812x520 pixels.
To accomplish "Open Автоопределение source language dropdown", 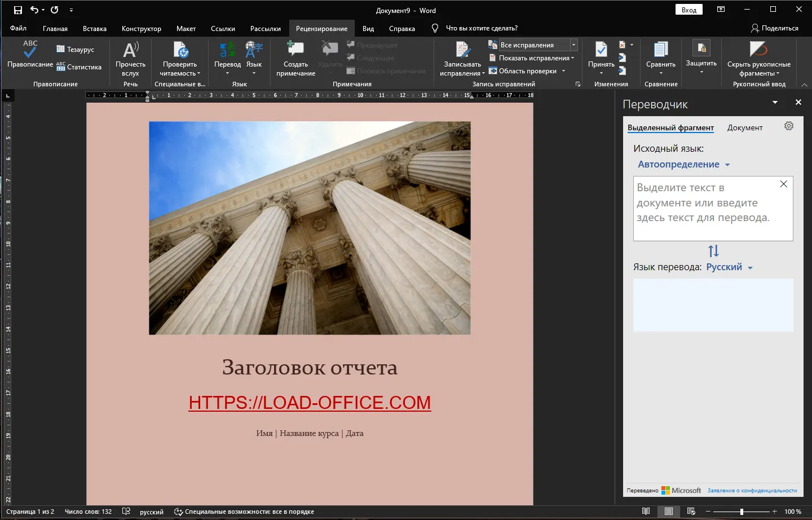I will tap(684, 165).
